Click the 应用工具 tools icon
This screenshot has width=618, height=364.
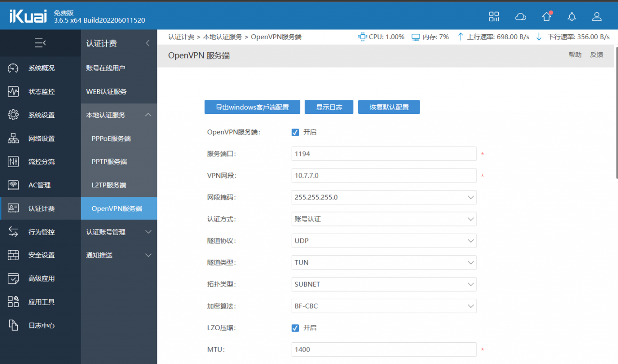pyautogui.click(x=13, y=302)
